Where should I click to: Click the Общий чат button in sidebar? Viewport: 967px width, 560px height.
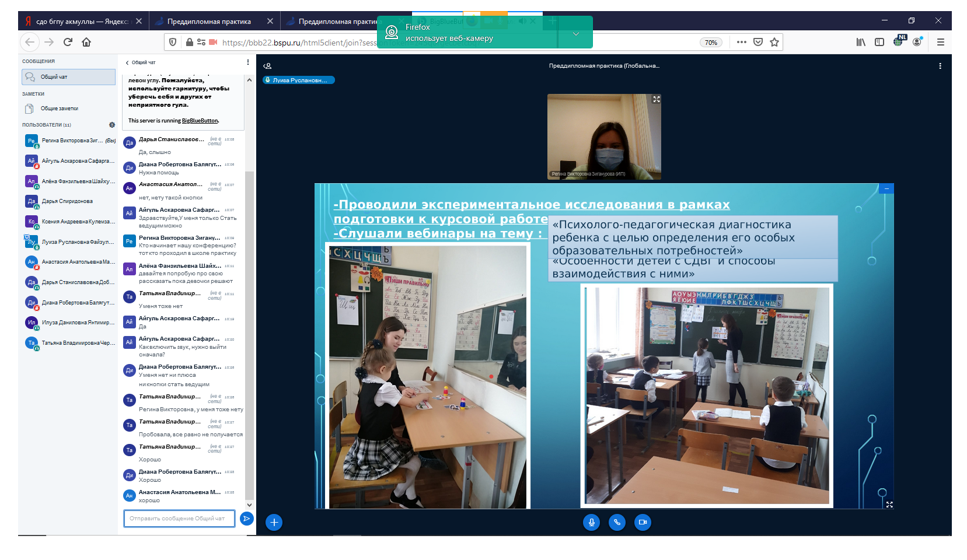(68, 77)
